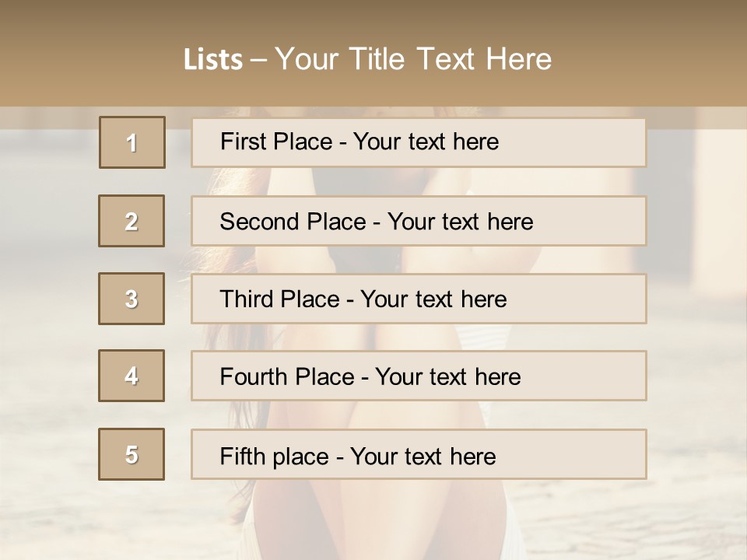Screen dimensions: 747x560
Task: Click 'Your text here' in Fourth Place box
Action: click(x=447, y=377)
